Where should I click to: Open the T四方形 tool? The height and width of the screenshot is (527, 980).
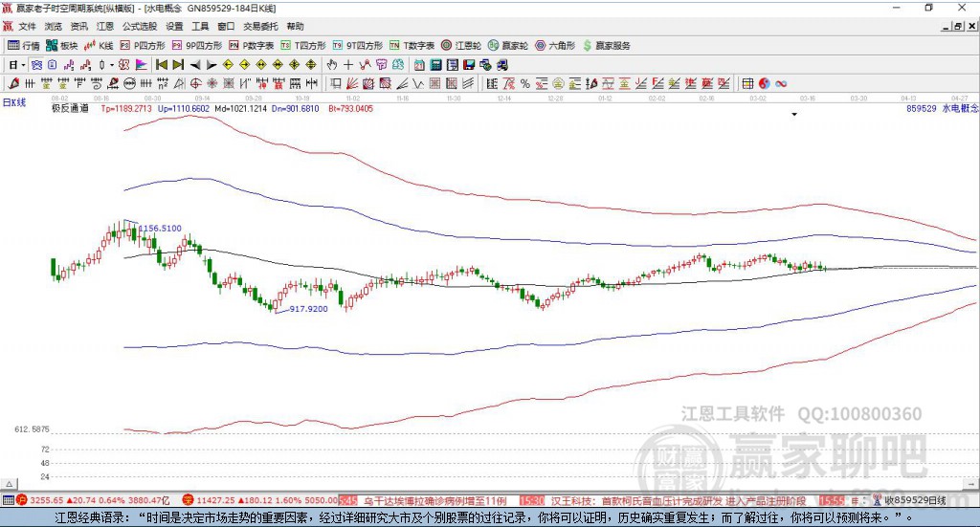click(303, 46)
